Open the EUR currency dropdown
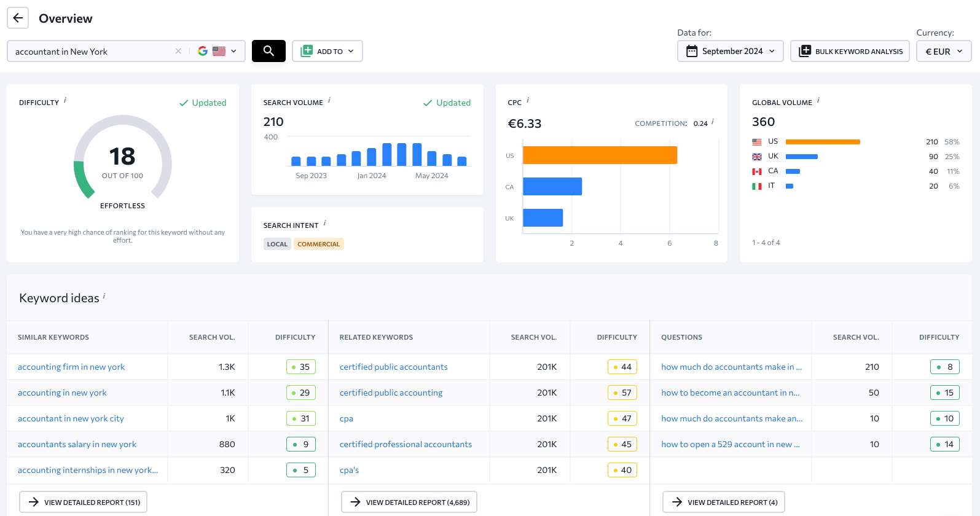Image resolution: width=980 pixels, height=516 pixels. 943,51
